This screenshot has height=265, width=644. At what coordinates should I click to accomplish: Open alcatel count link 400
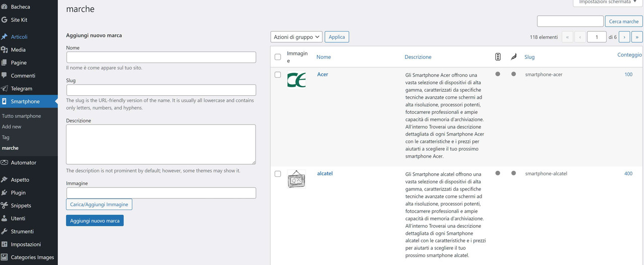pos(628,174)
